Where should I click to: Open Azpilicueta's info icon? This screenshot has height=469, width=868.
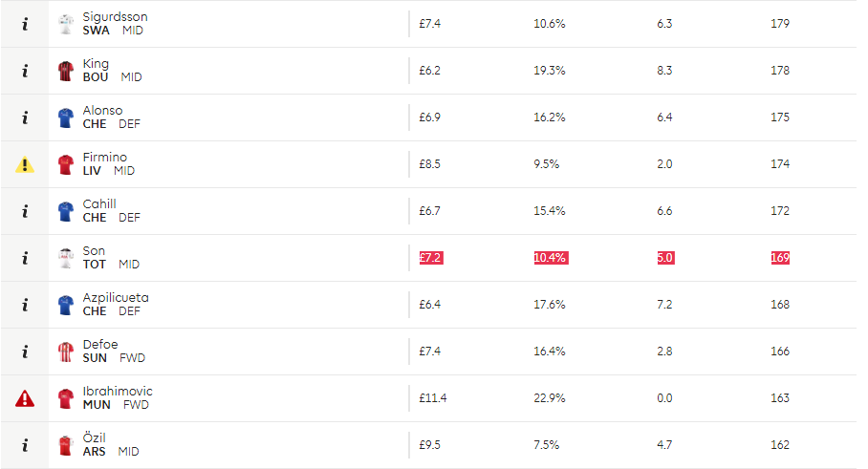25,305
